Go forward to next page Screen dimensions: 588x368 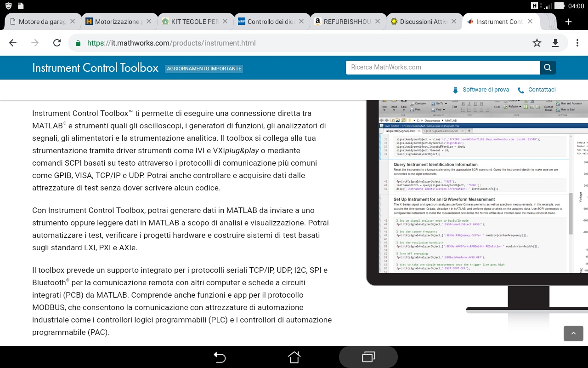click(35, 43)
